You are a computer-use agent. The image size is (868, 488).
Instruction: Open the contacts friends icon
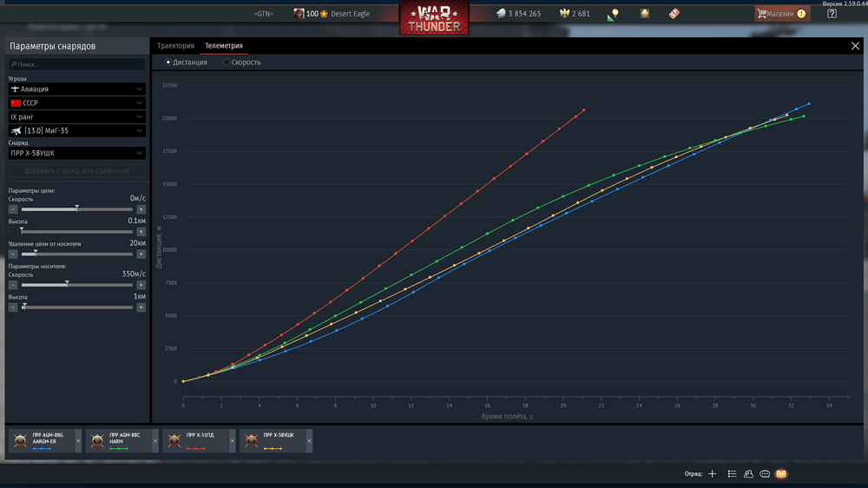click(x=748, y=473)
